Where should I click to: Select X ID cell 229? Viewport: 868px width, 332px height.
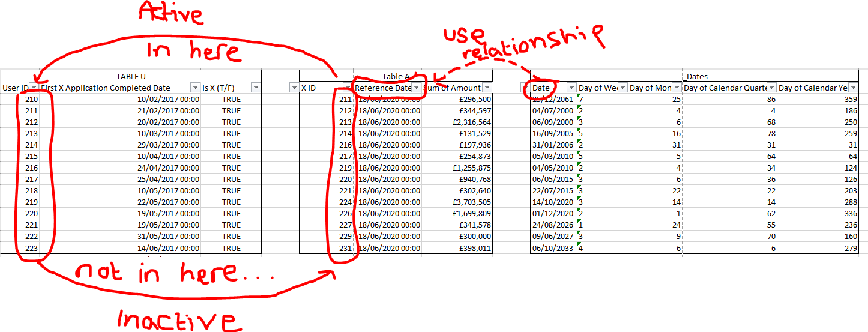(327, 236)
